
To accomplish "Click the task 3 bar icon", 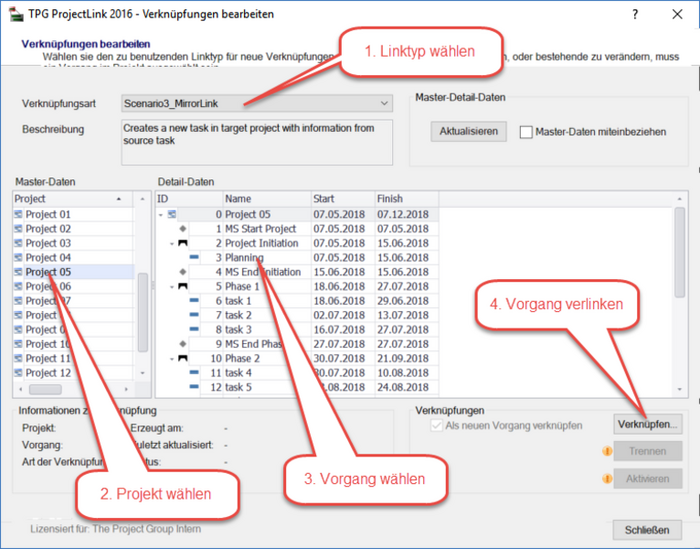I will tap(194, 329).
